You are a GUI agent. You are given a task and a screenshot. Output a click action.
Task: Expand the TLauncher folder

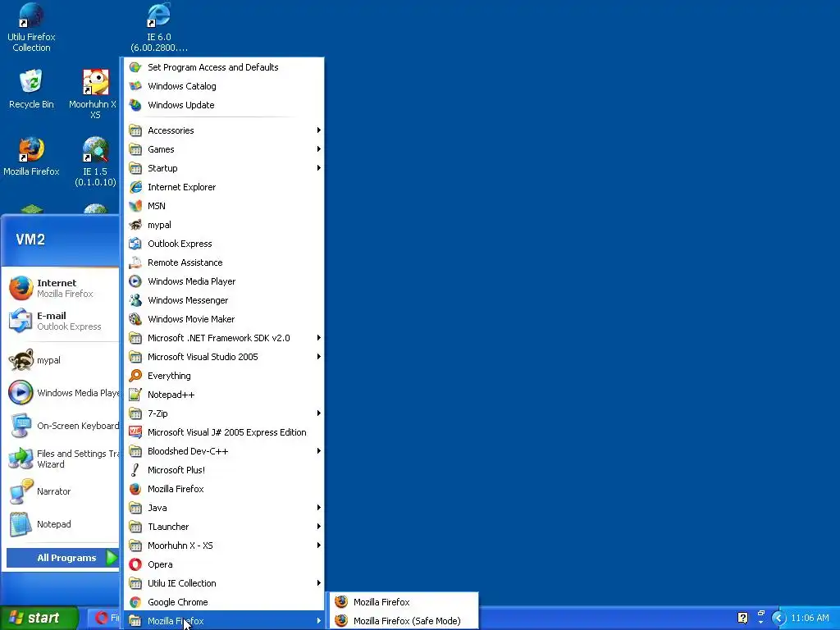point(224,526)
